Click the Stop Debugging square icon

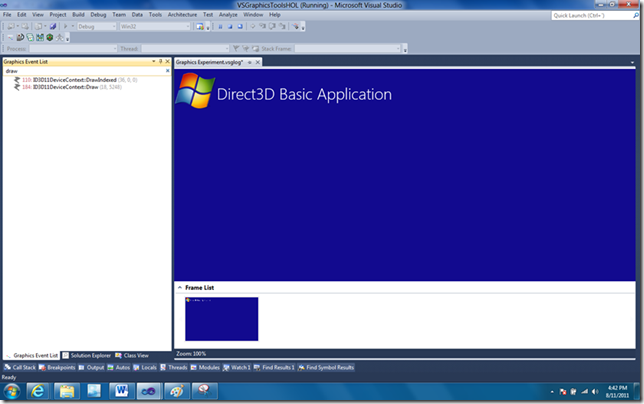click(x=230, y=26)
